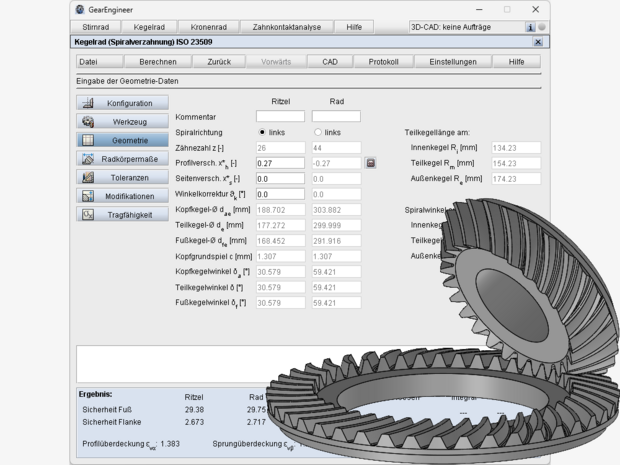
Task: Open the Datei menu
Action: pyautogui.click(x=99, y=62)
